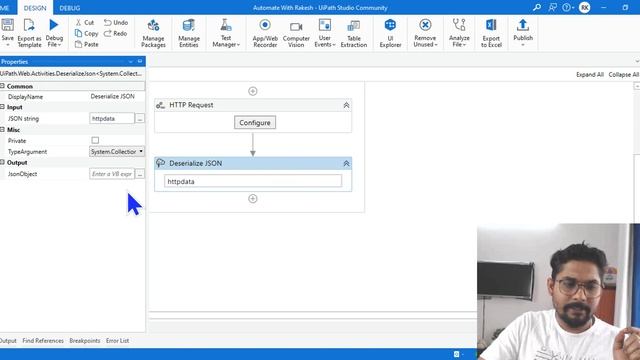Pin the Properties panel
The width and height of the screenshot is (640, 360).
pyautogui.click(x=140, y=61)
